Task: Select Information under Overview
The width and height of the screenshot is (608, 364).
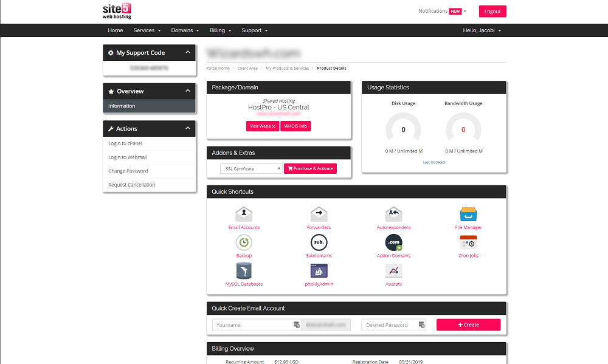Action: click(x=150, y=106)
